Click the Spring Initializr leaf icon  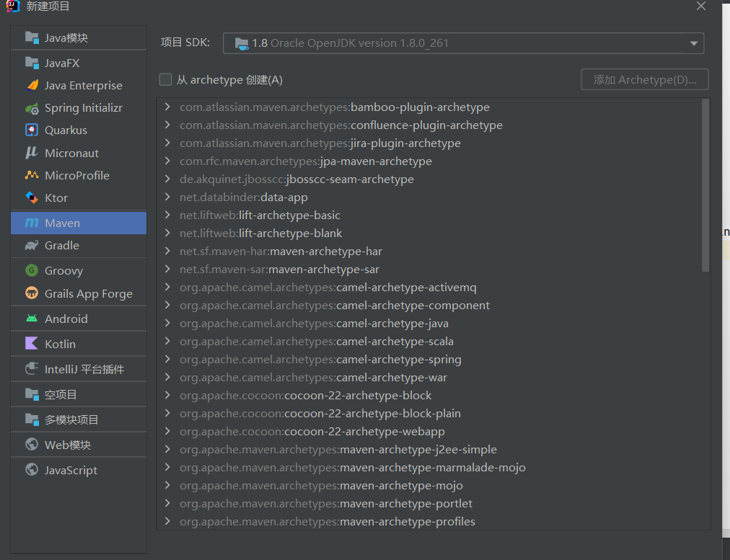(32, 108)
